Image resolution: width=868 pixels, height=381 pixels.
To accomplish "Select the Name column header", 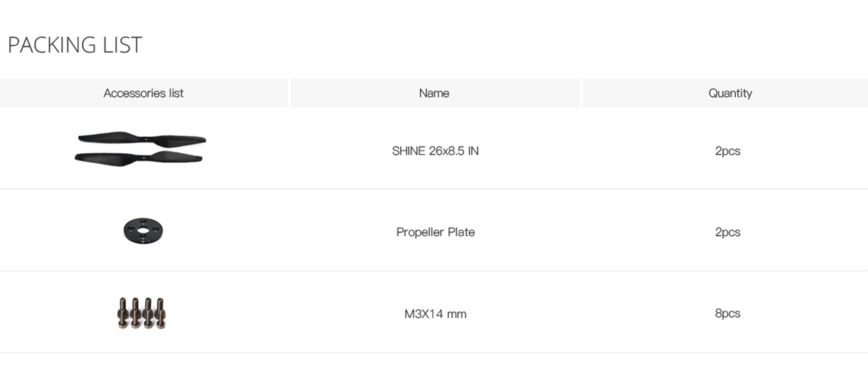I will tap(434, 93).
